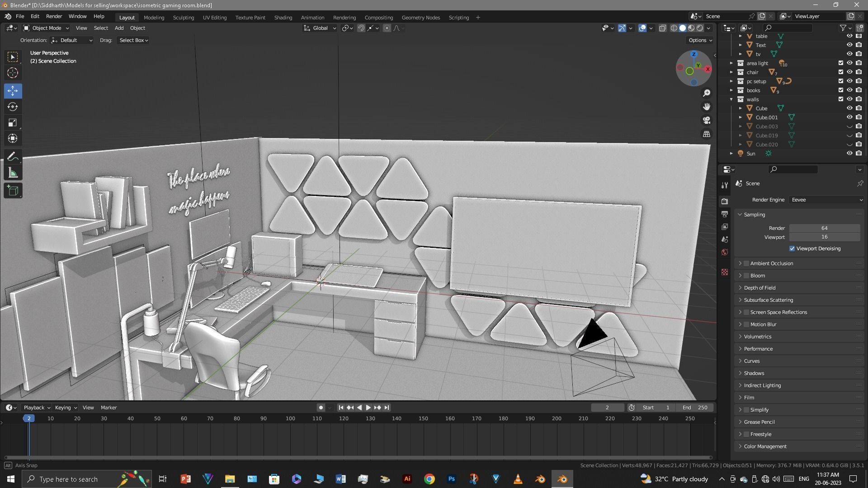Click the End frame 250 field
The width and height of the screenshot is (868, 488).
pyautogui.click(x=695, y=408)
